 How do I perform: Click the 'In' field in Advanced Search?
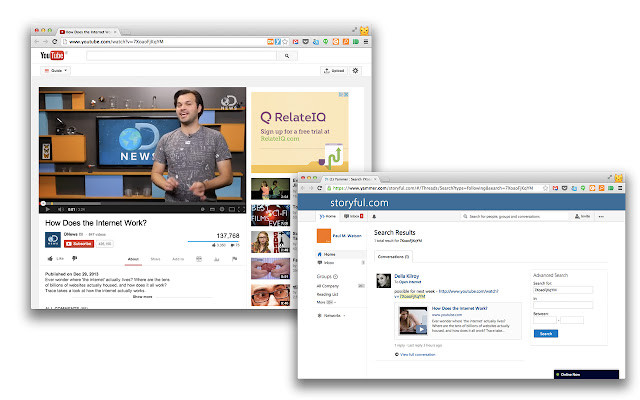[563, 305]
